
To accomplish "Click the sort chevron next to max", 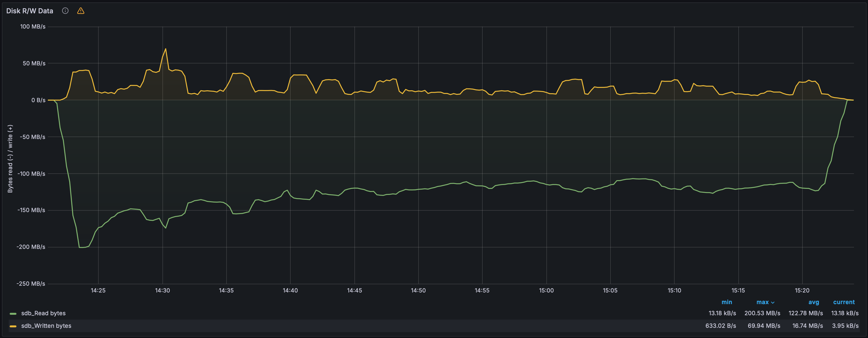I will (x=773, y=303).
